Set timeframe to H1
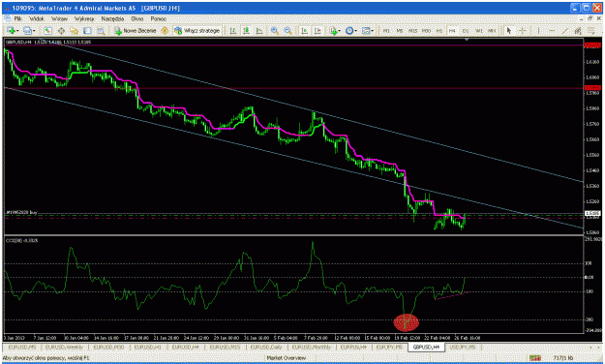605x364 pixels. (x=439, y=31)
